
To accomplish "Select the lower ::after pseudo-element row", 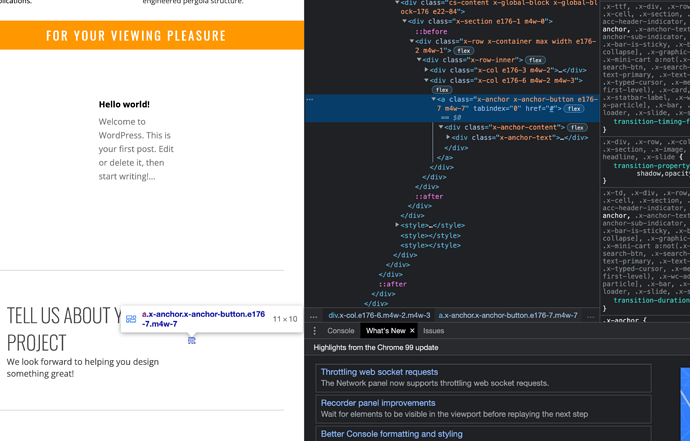I will [x=393, y=284].
